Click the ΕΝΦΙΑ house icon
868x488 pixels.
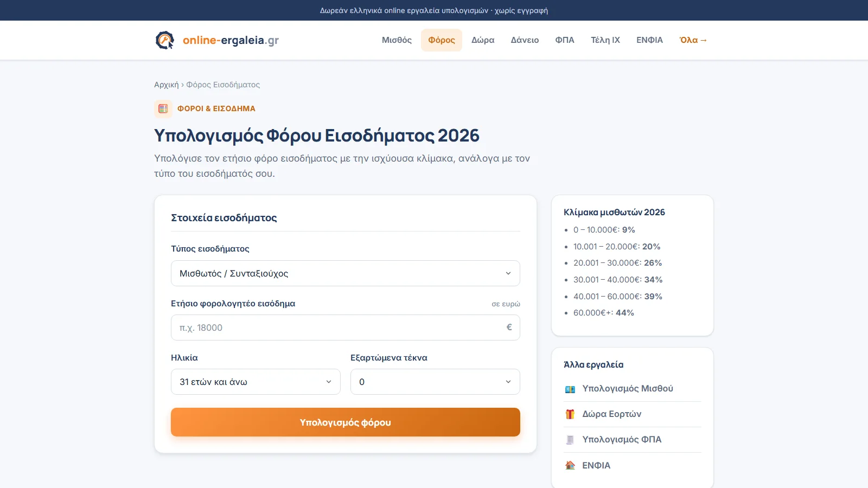point(570,465)
